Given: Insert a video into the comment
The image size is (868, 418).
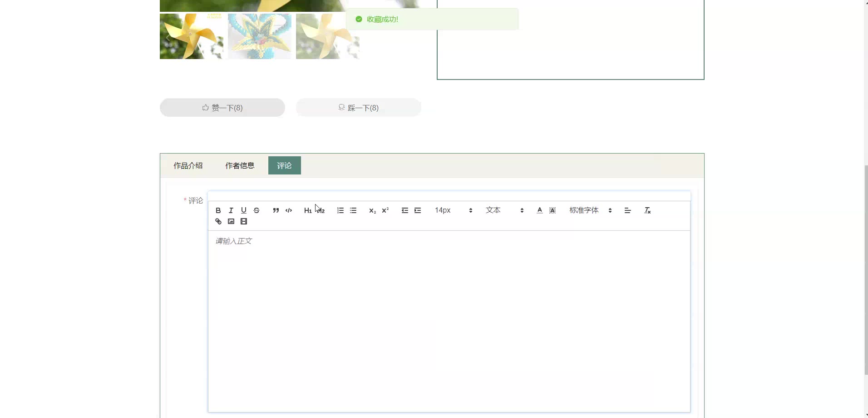Looking at the screenshot, I should point(244,222).
